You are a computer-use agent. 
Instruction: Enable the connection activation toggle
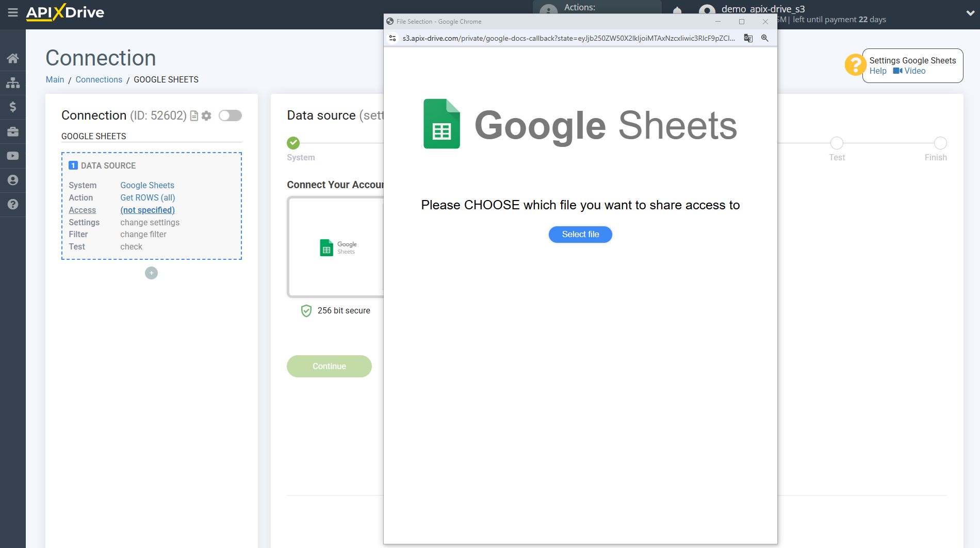(x=230, y=115)
